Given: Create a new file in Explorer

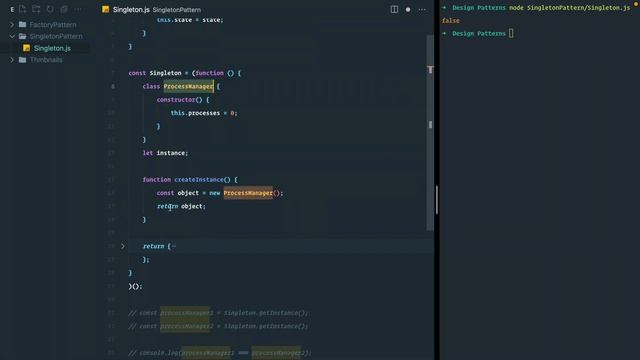Looking at the screenshot, I should 22,9.
